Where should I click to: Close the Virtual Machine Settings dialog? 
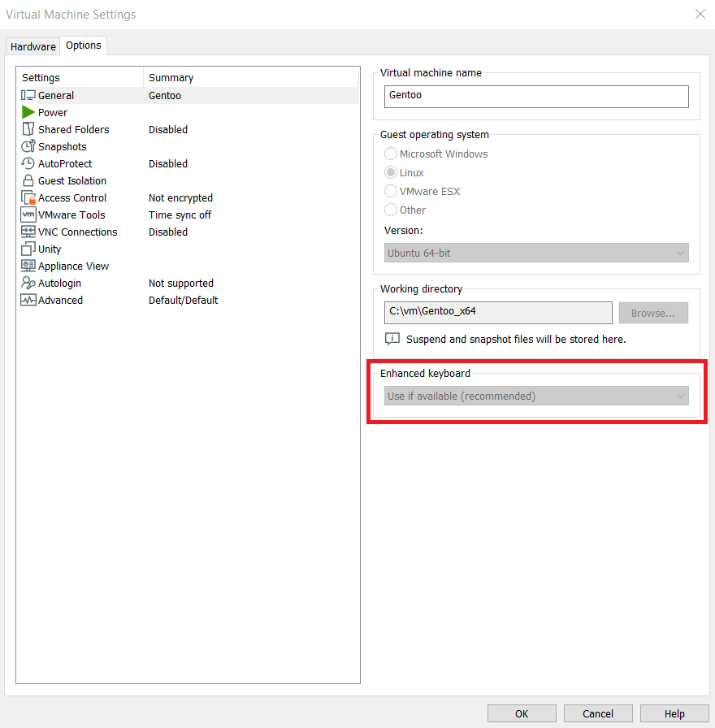pyautogui.click(x=700, y=15)
